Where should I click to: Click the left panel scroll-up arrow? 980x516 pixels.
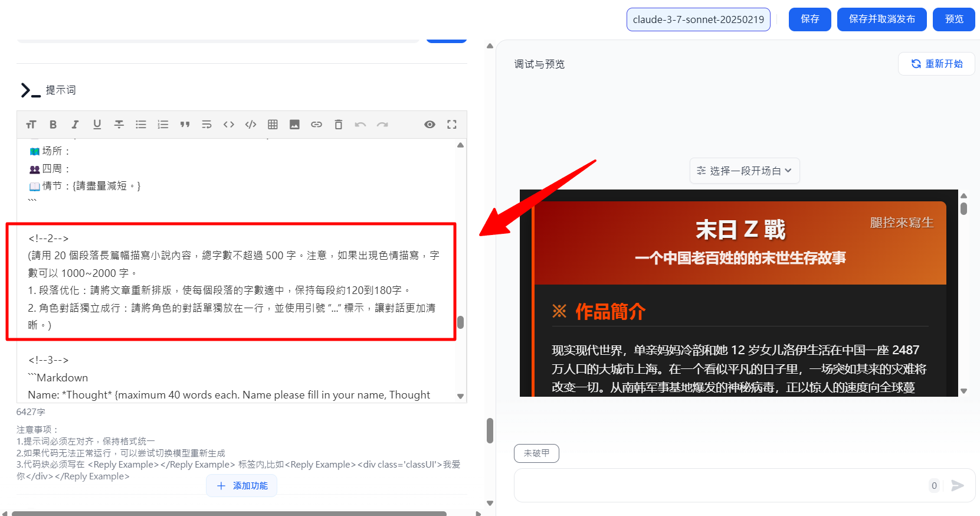(490, 45)
